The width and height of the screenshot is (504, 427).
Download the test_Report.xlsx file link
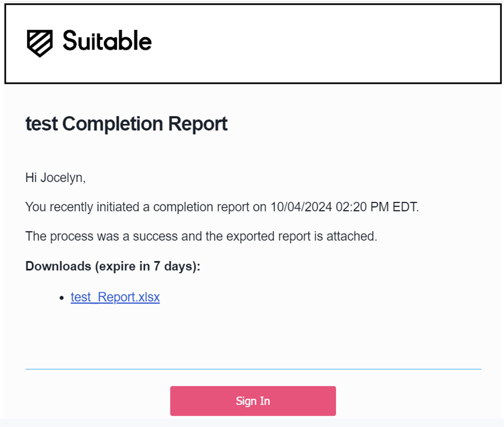click(x=115, y=297)
